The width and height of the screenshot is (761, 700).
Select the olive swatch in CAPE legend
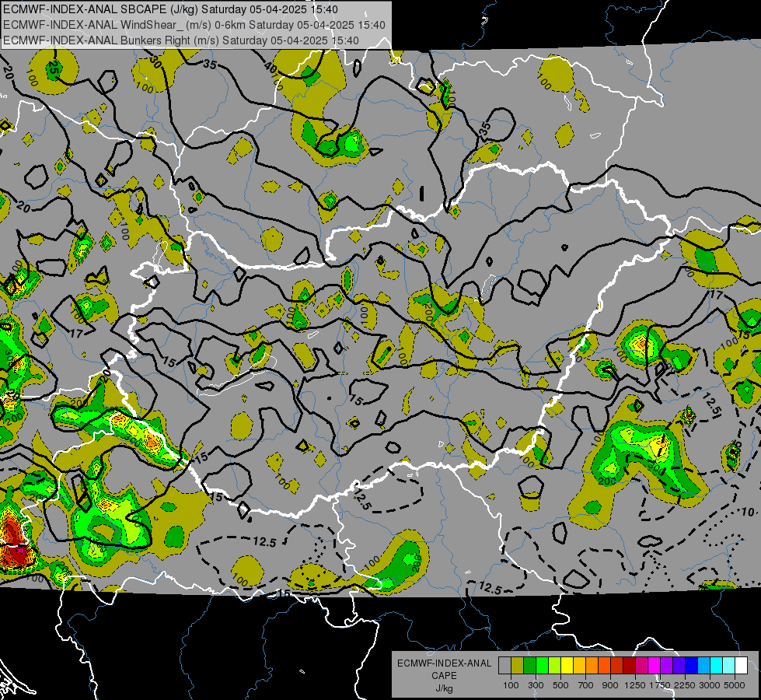tap(517, 666)
